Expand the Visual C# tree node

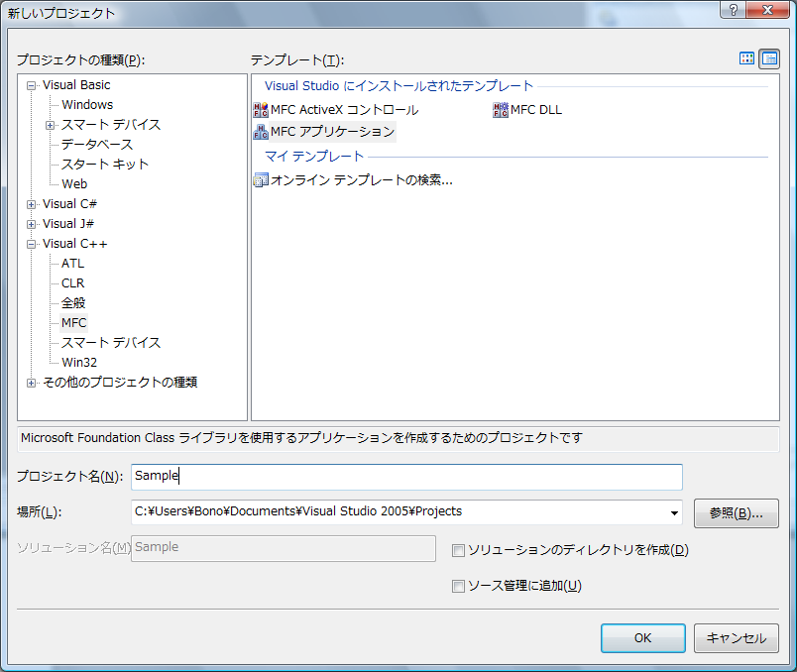click(32, 204)
